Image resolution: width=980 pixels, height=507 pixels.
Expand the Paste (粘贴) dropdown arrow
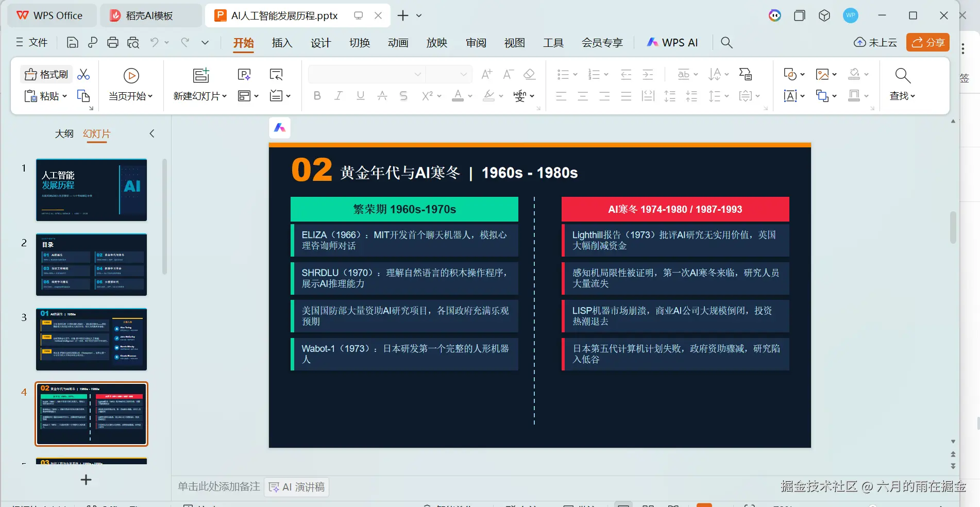(64, 96)
